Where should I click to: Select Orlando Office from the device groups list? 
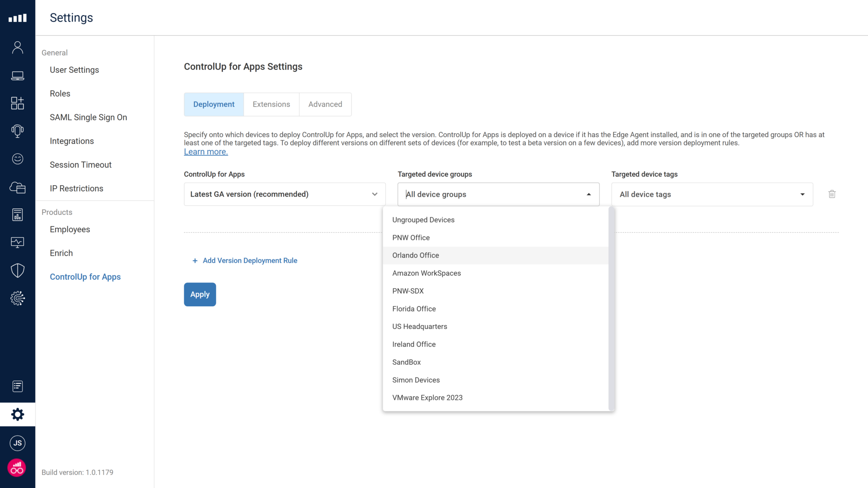[415, 255]
